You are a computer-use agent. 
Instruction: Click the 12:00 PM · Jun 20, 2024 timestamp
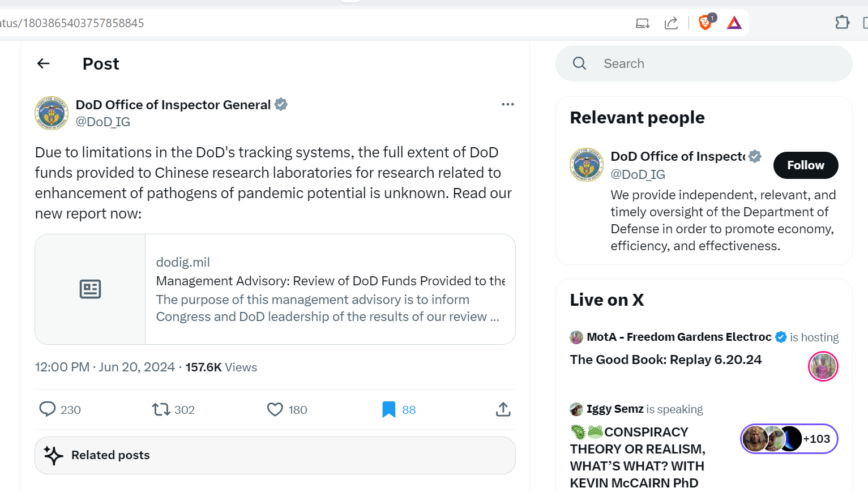105,367
